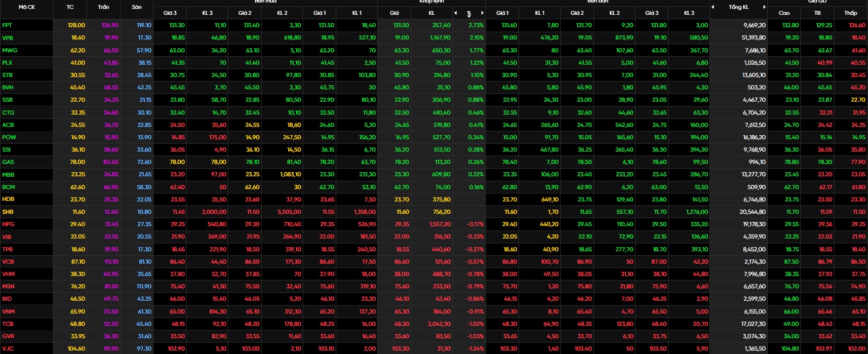Select the VHM ticker symbol
Viewport: 868px width, 354px height.
[x=8, y=274]
